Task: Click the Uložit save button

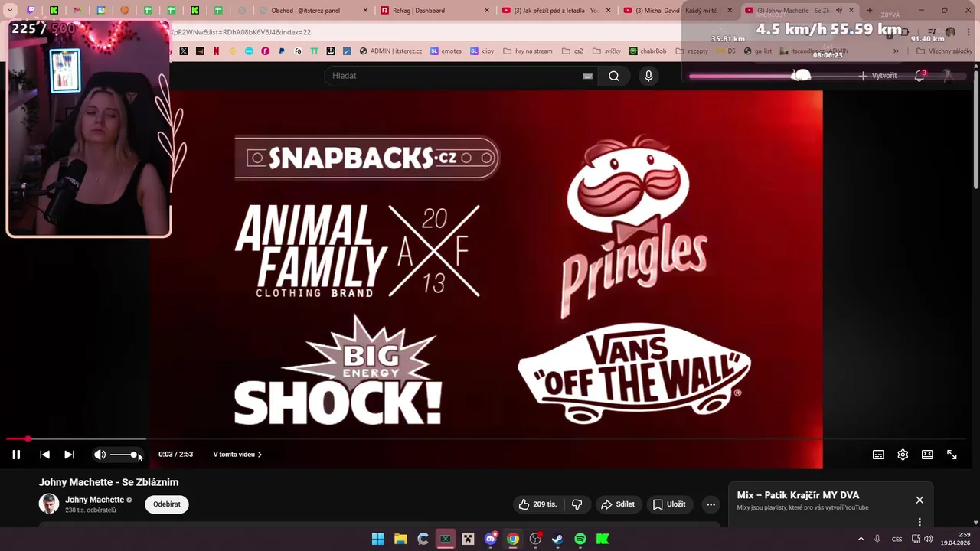Action: [669, 504]
